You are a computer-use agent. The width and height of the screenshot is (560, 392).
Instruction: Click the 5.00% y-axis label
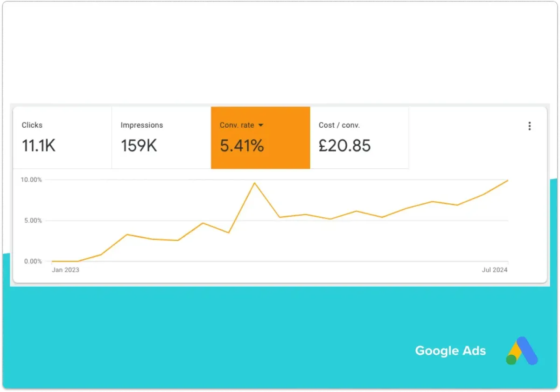[x=33, y=220]
